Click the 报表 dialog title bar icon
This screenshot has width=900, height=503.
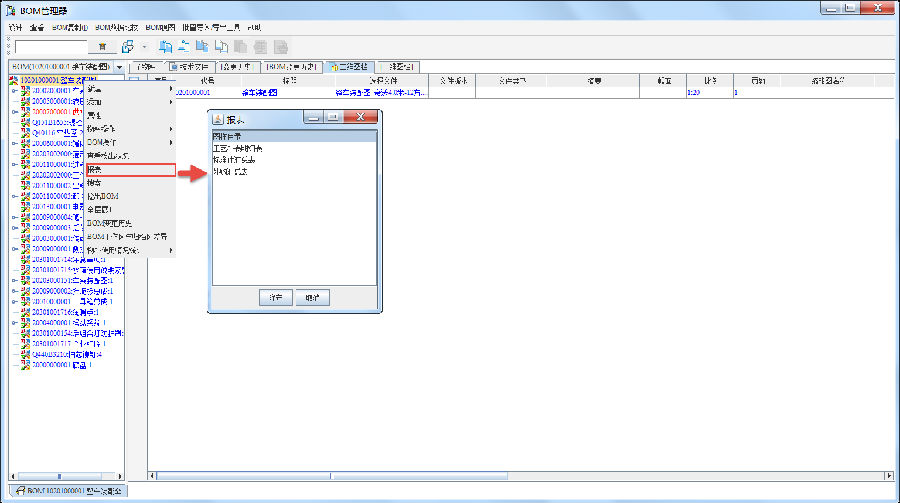click(219, 118)
